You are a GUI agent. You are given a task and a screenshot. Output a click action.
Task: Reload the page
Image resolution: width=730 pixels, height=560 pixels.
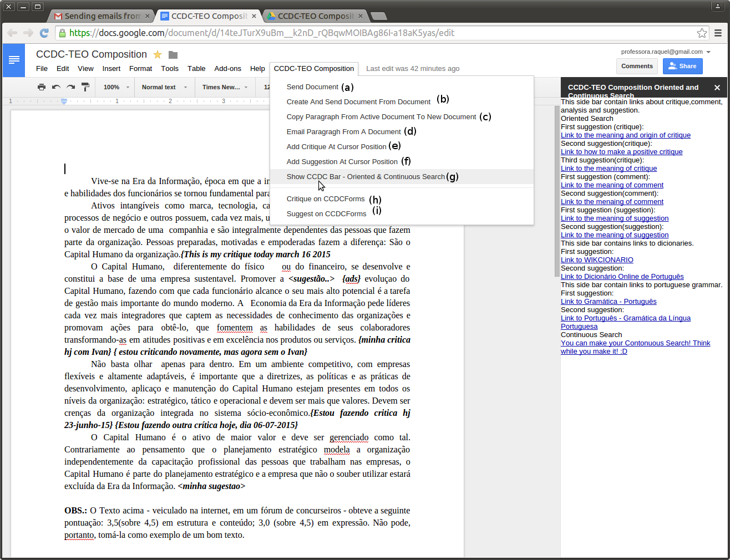[44, 33]
